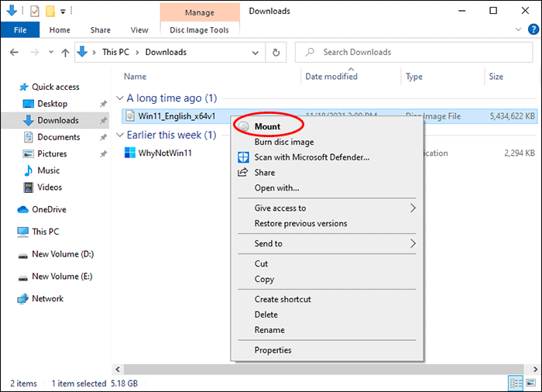This screenshot has width=542, height=392.
Task: Collapse the 'A long time ago' group
Action: click(120, 98)
